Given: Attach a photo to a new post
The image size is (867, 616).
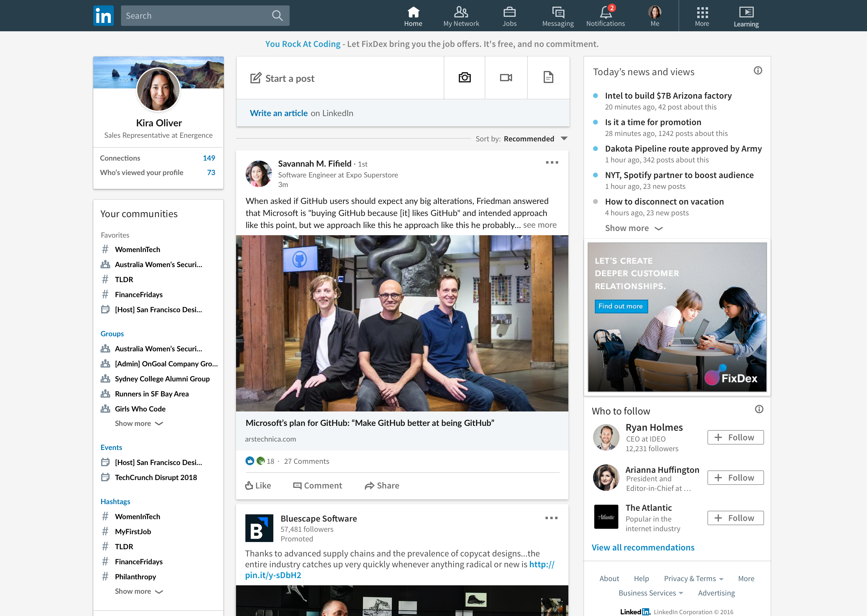Looking at the screenshot, I should [464, 77].
